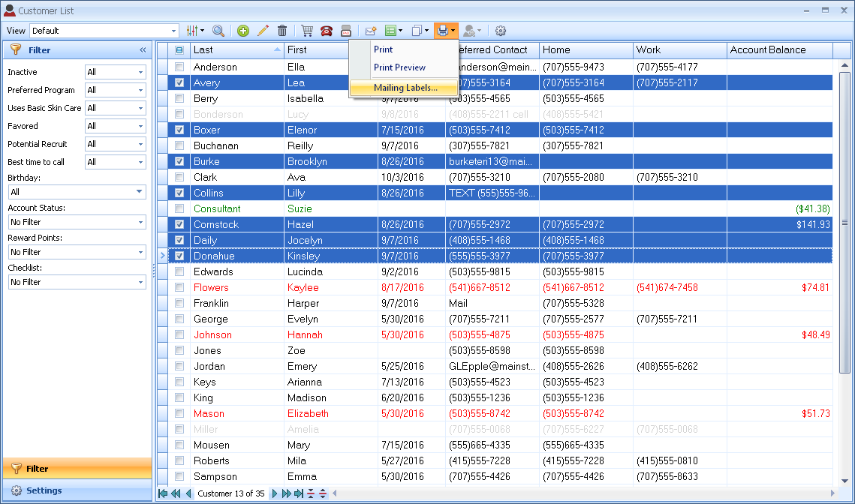Delete customer using the trash can icon

click(282, 31)
